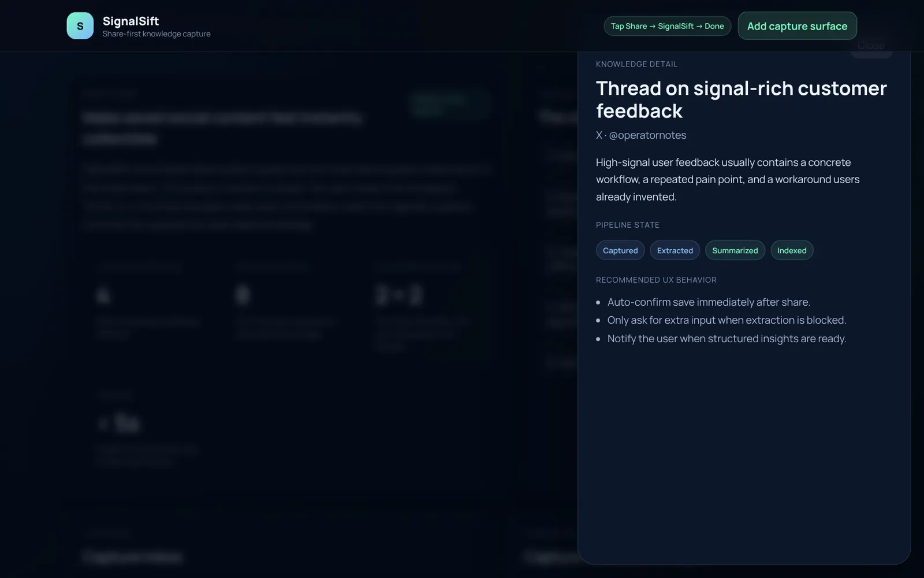Click the tagline 'Share-first knowledge capture'

tap(157, 34)
